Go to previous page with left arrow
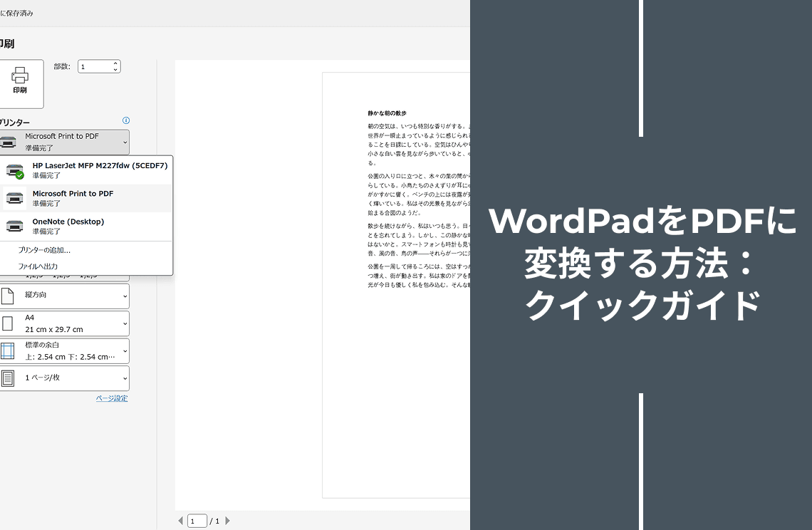This screenshot has width=812, height=530. pos(181,521)
